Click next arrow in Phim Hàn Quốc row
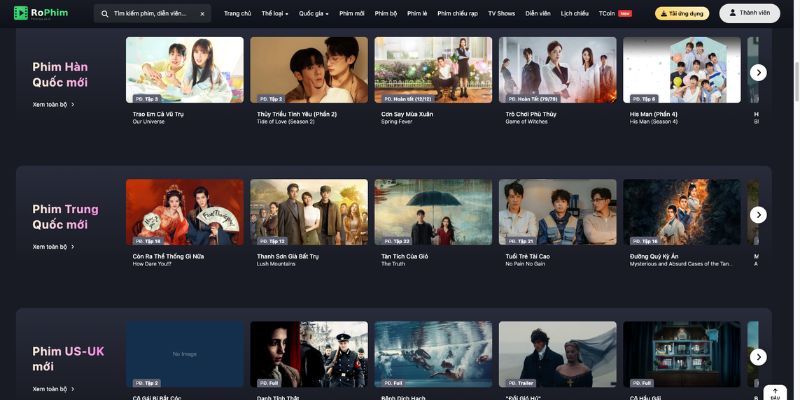 pyautogui.click(x=758, y=72)
